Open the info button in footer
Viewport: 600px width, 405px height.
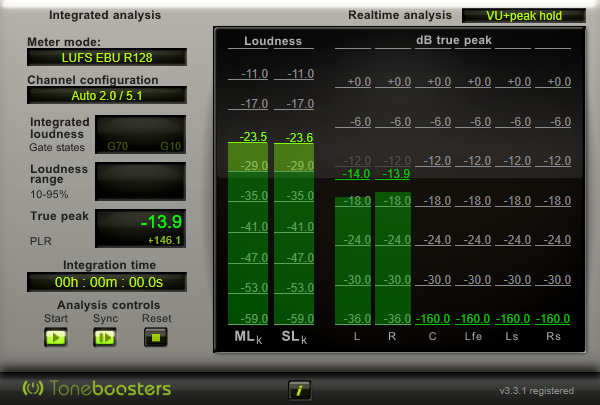point(299,389)
